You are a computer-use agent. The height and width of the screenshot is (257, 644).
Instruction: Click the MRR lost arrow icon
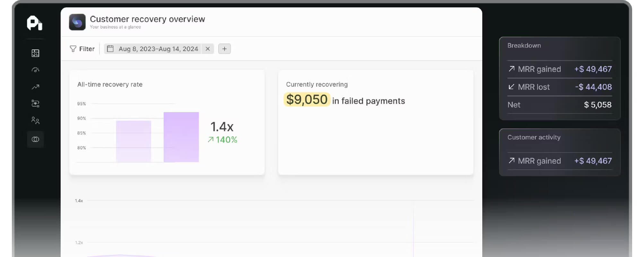point(511,87)
